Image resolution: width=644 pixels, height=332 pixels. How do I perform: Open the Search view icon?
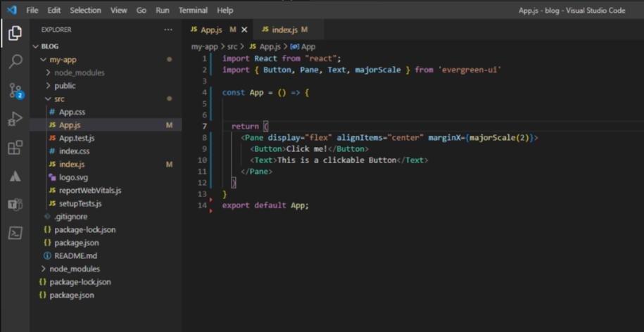pyautogui.click(x=15, y=62)
